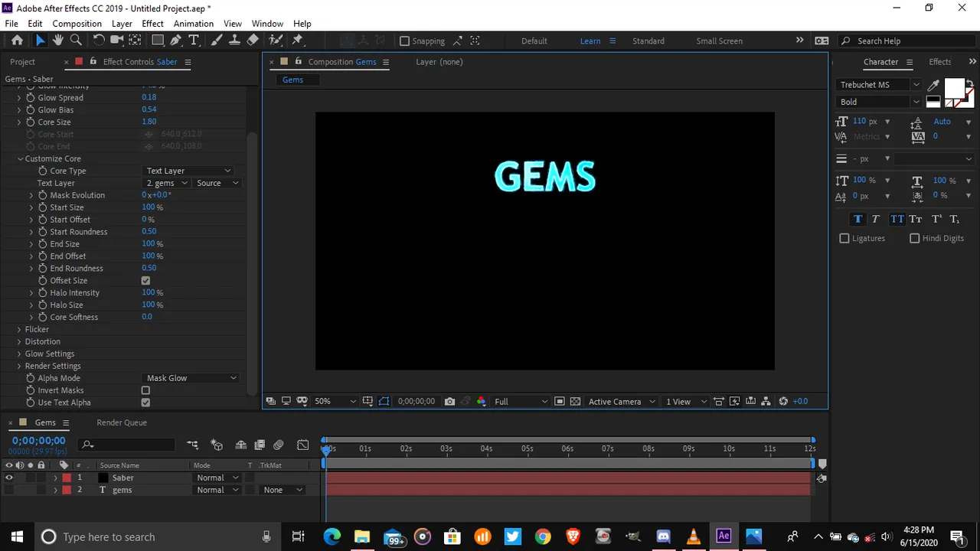The height and width of the screenshot is (551, 980).
Task: Collapse the Customize Core group
Action: coord(20,159)
